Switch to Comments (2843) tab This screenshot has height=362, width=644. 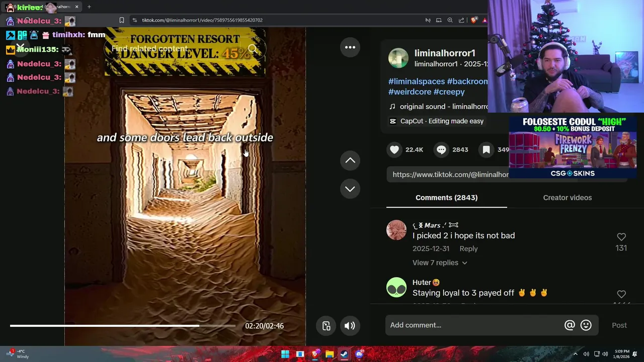tap(446, 198)
